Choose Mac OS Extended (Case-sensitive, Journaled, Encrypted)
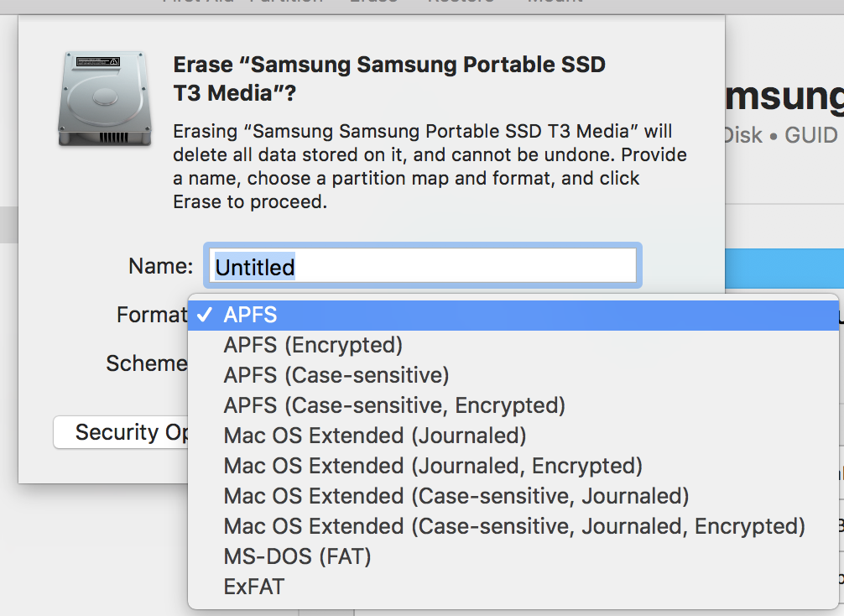 513,526
